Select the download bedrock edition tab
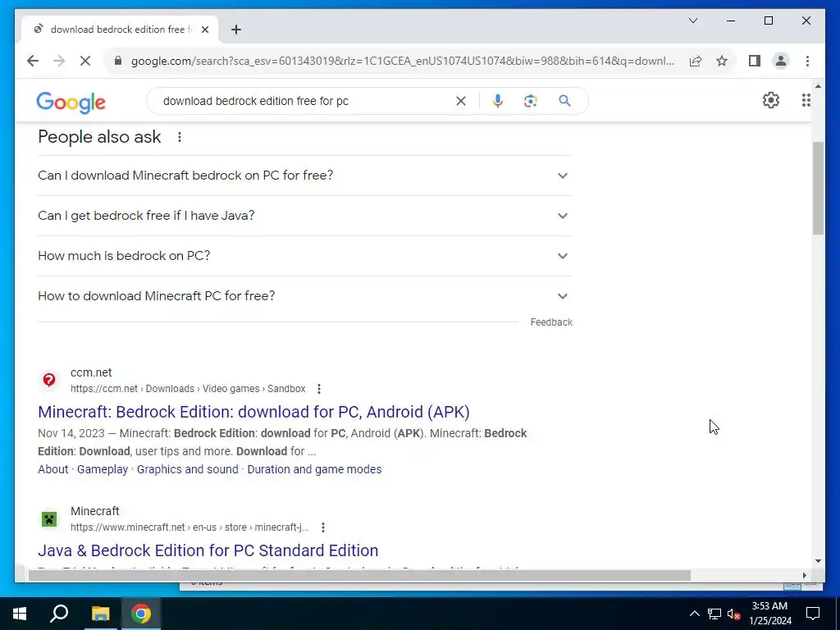 [120, 30]
